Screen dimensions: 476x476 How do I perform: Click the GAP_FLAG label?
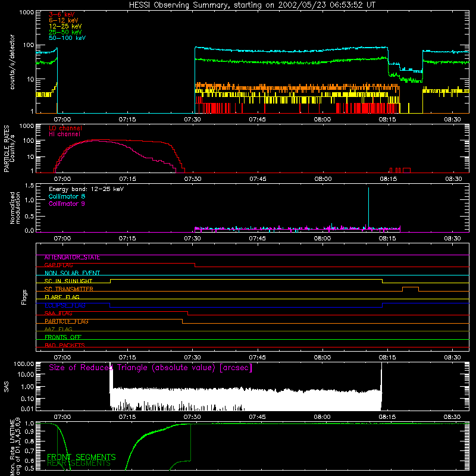[x=58, y=265]
